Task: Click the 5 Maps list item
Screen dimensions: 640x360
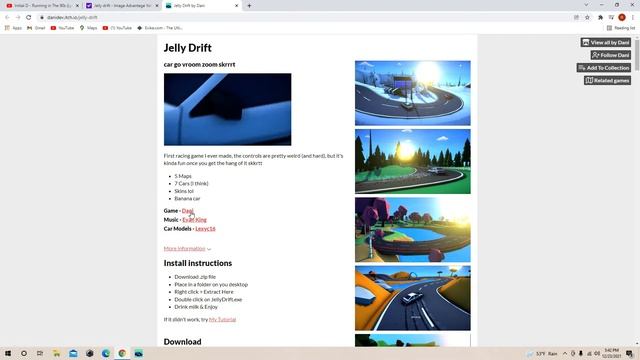Action: click(183, 176)
